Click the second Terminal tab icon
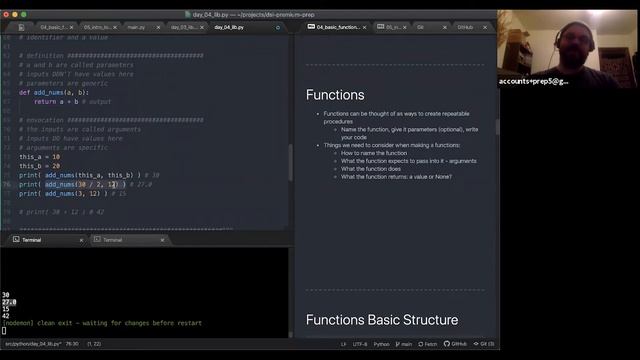The image size is (640, 360). [97, 239]
